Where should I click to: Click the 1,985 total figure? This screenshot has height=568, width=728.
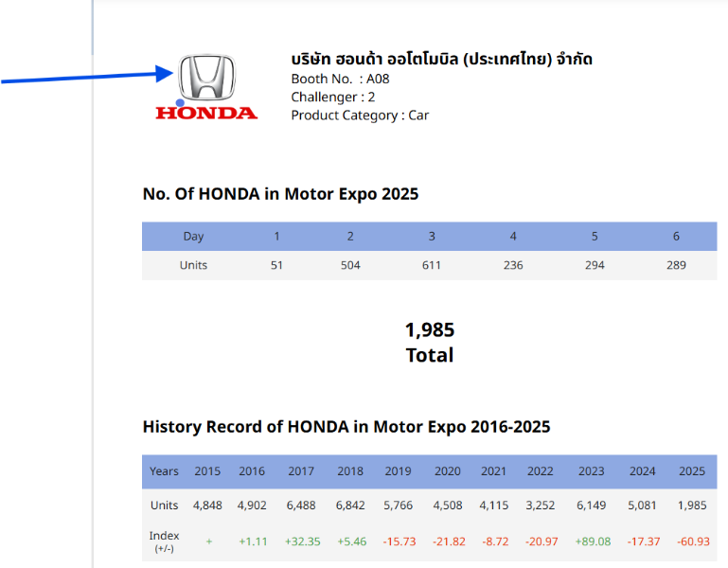click(x=430, y=330)
